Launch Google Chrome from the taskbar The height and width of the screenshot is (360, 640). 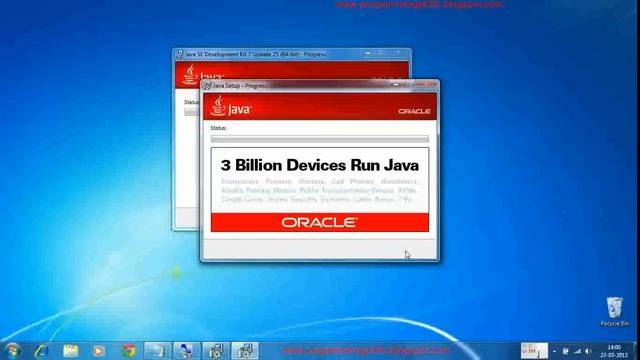(x=129, y=351)
